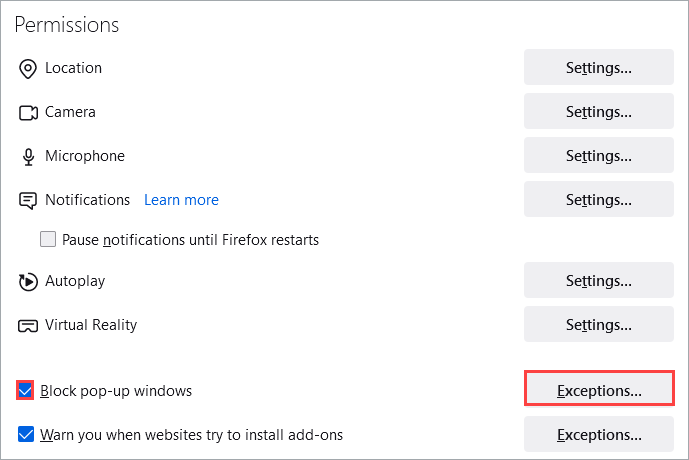Viewport: 689px width, 460px height.
Task: Click the Autoplay icon
Action: [x=28, y=282]
